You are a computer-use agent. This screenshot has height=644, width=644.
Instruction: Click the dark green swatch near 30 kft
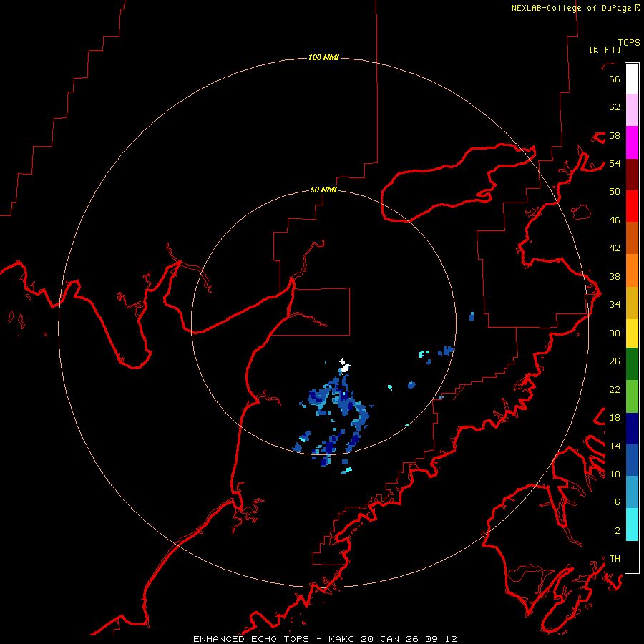[632, 364]
